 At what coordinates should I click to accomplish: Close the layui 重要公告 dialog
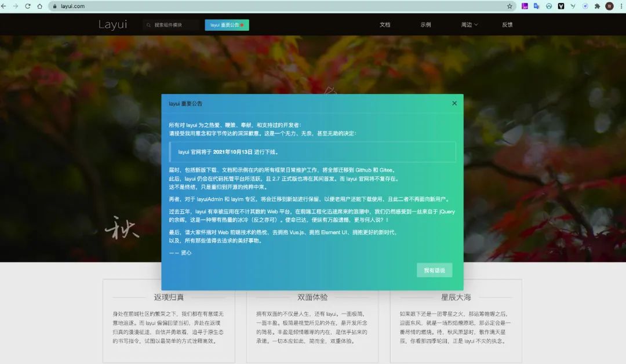(x=454, y=103)
